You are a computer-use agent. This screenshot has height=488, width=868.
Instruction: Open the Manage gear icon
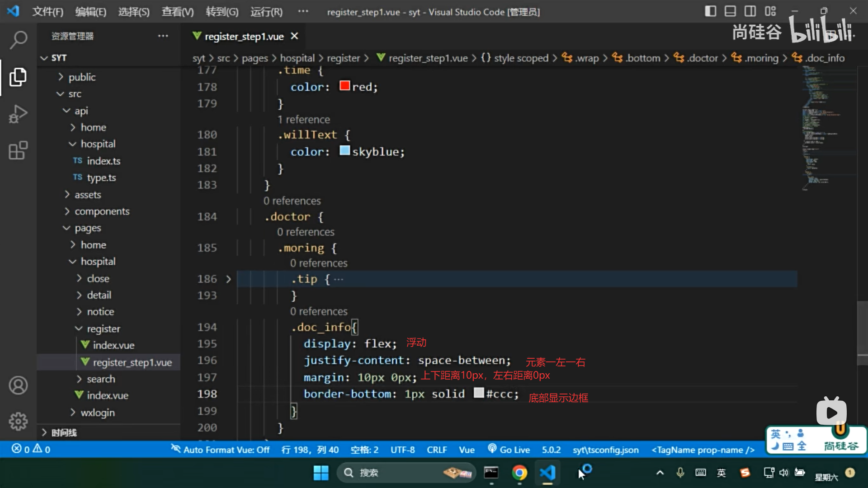pyautogui.click(x=18, y=421)
